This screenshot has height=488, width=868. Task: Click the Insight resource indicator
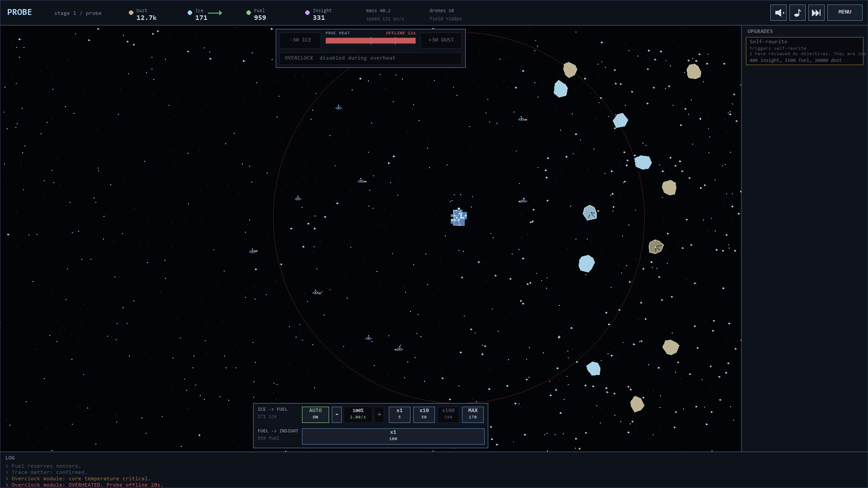pyautogui.click(x=319, y=14)
